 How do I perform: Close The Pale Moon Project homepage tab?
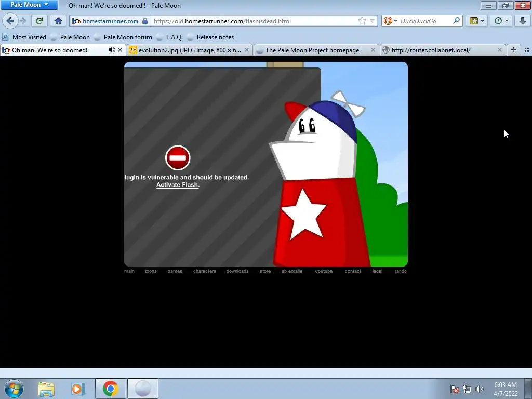[x=373, y=50]
